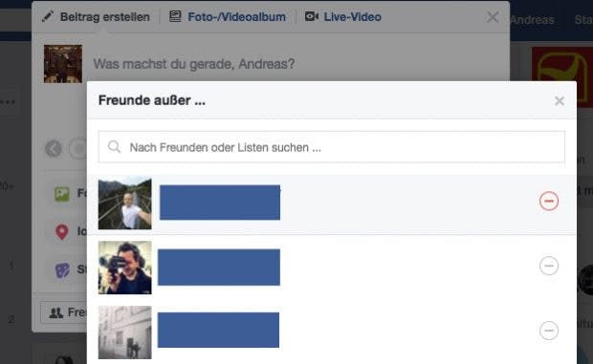Toggle exclude button for friend with building photo
This screenshot has width=593, height=364.
(x=549, y=331)
